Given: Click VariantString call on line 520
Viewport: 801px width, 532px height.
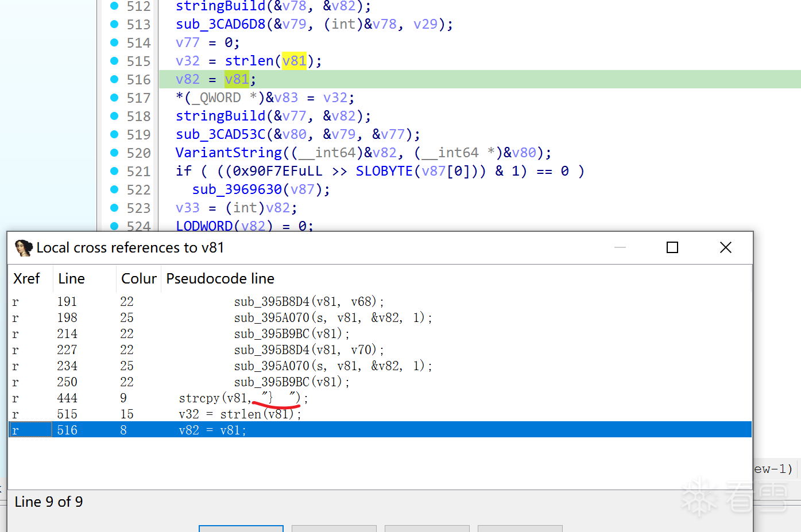Looking at the screenshot, I should click(x=229, y=153).
